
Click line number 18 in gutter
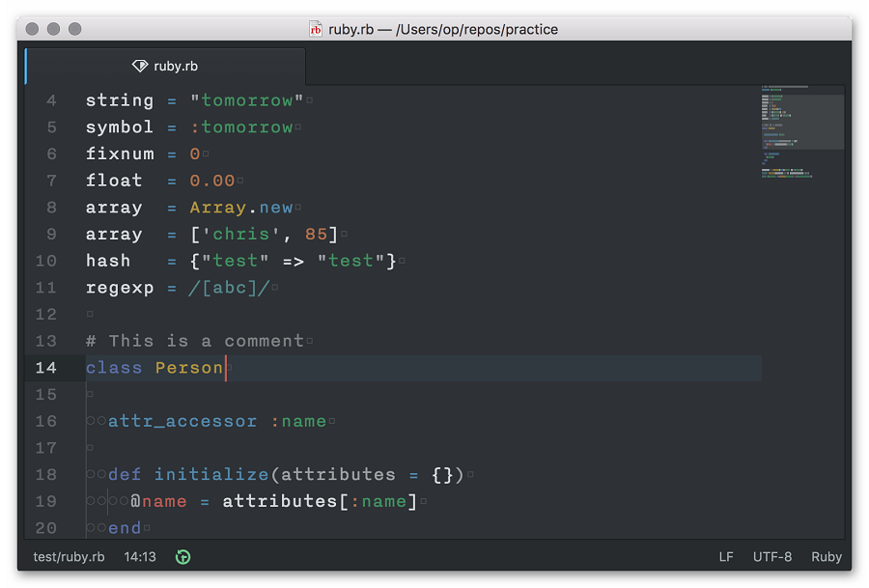click(46, 474)
